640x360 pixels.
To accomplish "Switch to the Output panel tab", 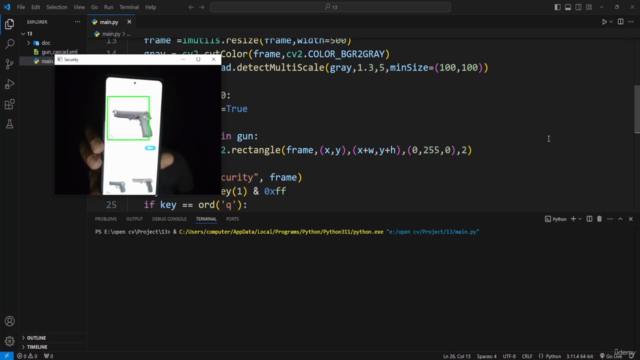I will (134, 219).
